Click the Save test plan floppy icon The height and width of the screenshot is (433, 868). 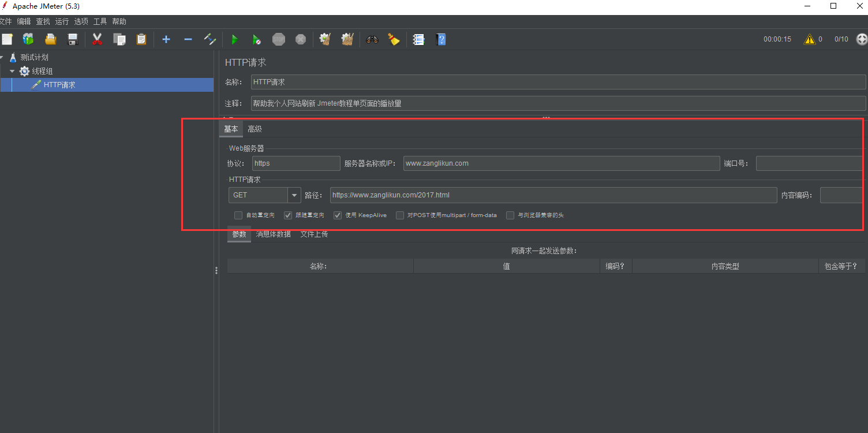point(73,39)
